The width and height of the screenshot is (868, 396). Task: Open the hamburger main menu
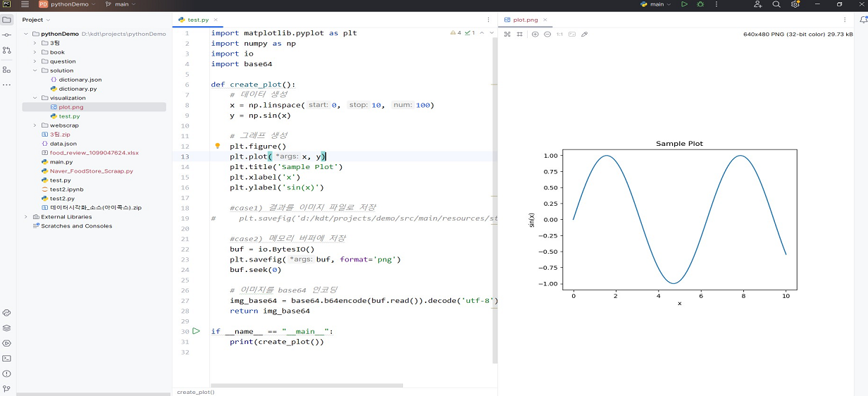pyautogui.click(x=25, y=4)
